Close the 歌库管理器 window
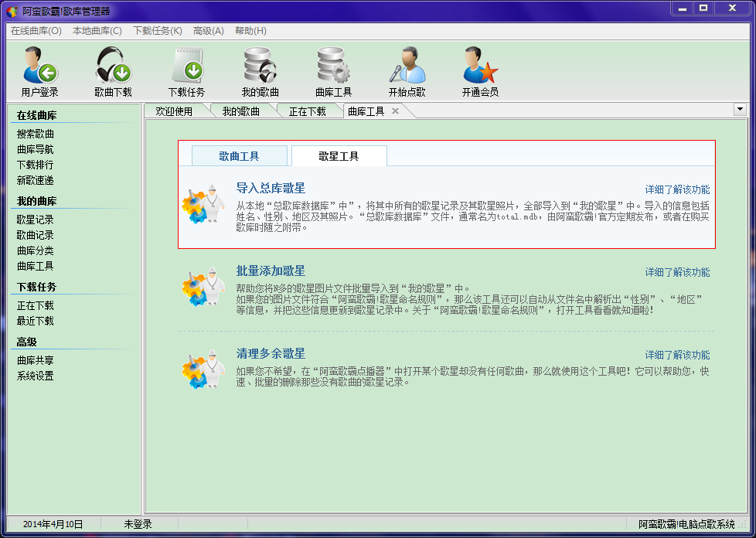The image size is (756, 538). 732,9
